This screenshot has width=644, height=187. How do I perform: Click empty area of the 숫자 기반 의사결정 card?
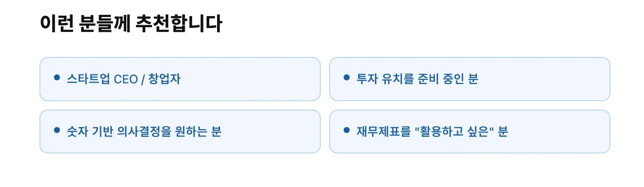pos(272,132)
